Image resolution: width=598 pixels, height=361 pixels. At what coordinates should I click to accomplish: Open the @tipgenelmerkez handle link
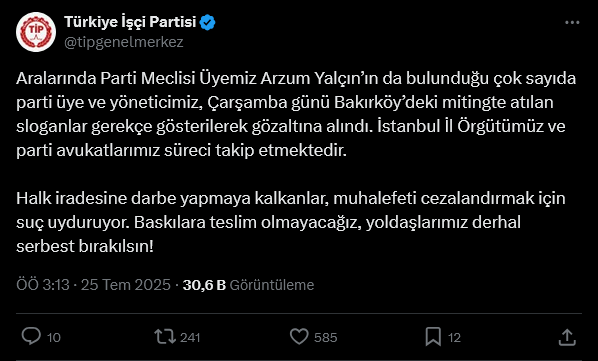tap(124, 42)
